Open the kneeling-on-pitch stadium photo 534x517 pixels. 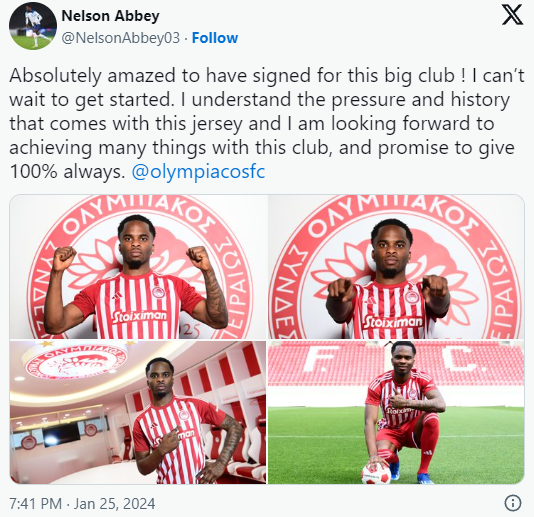coord(396,412)
